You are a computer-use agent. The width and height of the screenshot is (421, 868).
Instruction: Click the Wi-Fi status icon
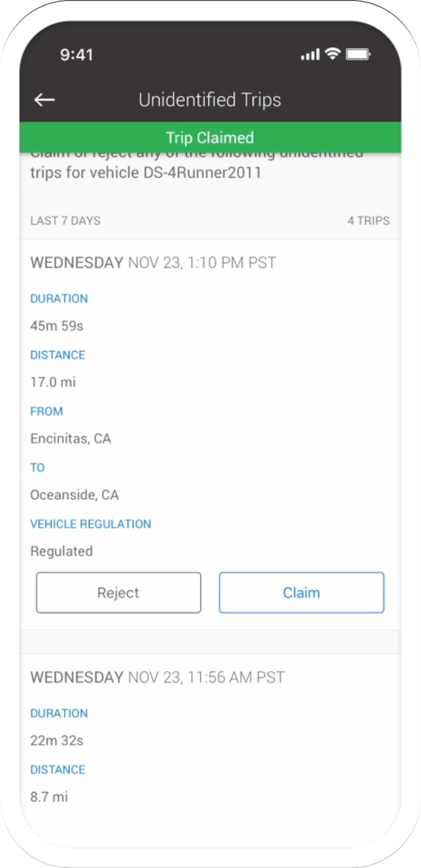(x=332, y=54)
